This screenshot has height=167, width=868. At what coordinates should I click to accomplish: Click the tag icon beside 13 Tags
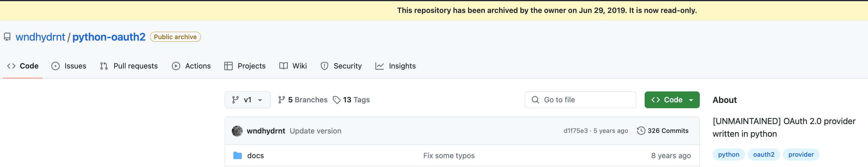[336, 100]
